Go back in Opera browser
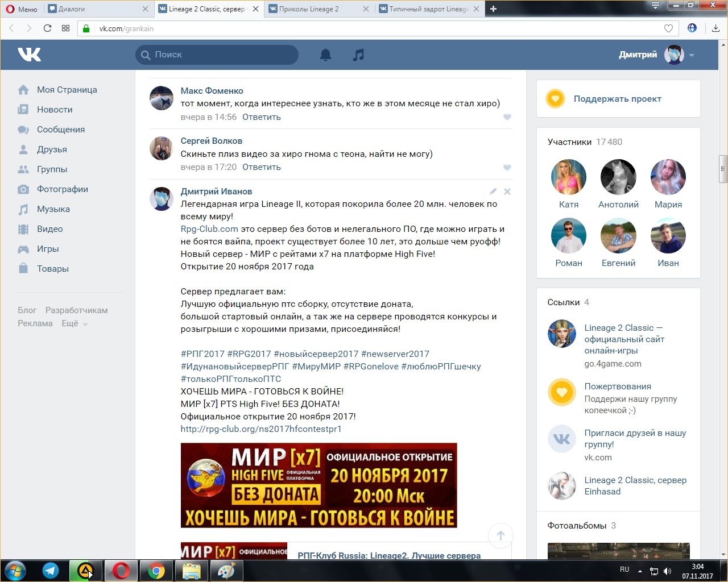728x582 pixels. pyautogui.click(x=11, y=28)
